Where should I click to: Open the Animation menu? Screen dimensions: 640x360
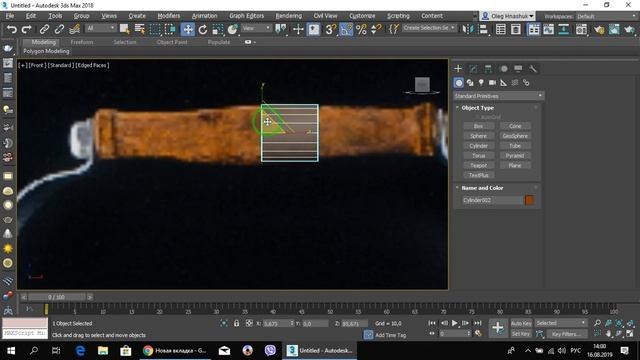[x=204, y=16]
